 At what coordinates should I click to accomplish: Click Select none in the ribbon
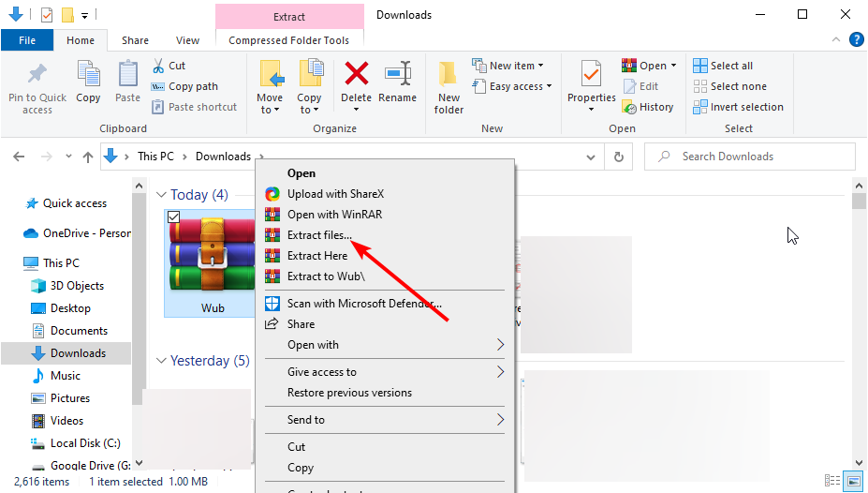(729, 86)
